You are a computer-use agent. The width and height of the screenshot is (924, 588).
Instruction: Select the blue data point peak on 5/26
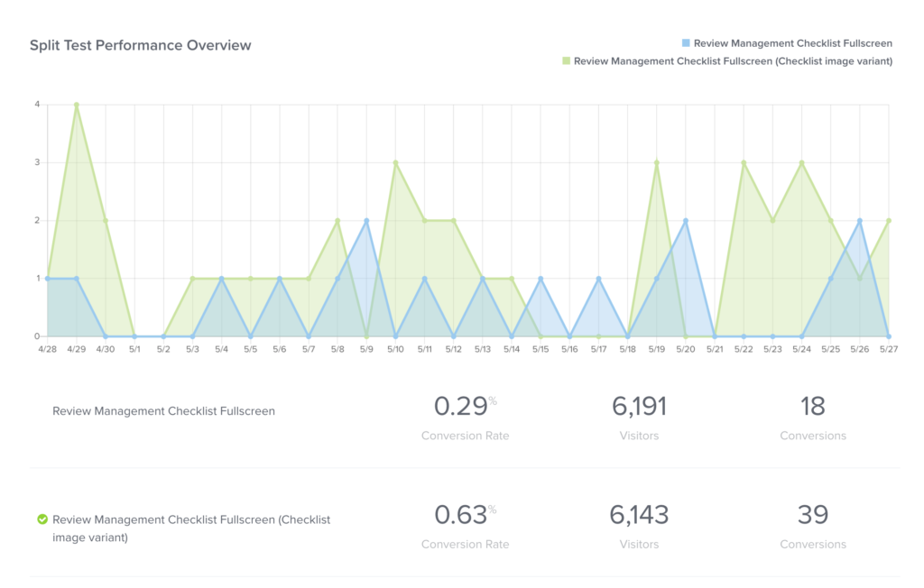pyautogui.click(x=860, y=220)
